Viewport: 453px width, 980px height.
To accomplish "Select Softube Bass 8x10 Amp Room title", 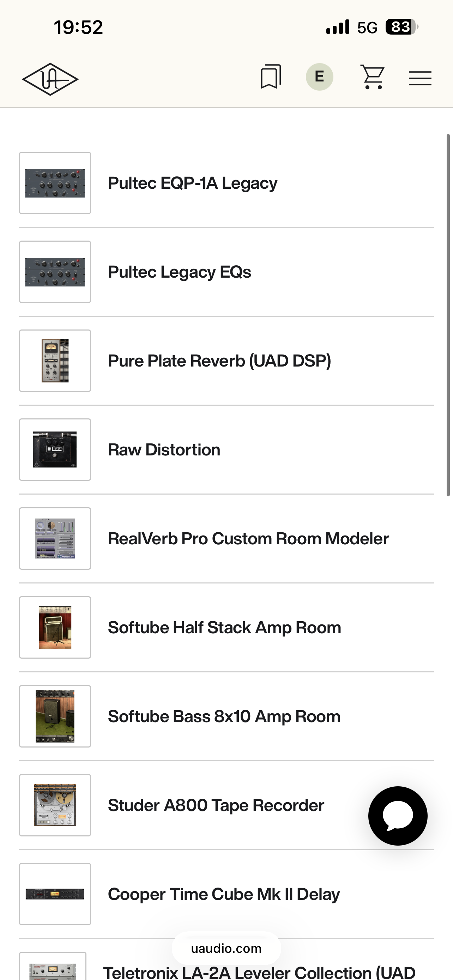I will point(224,716).
